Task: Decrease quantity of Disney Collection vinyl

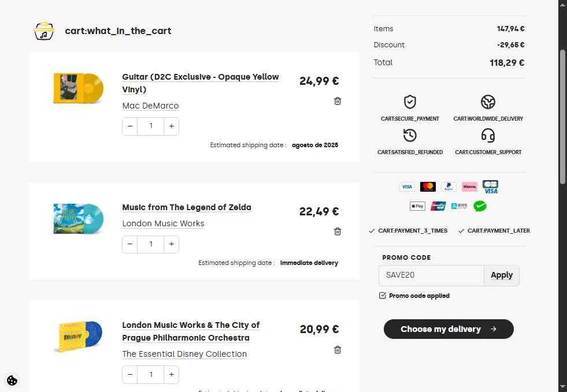Action: coord(130,375)
